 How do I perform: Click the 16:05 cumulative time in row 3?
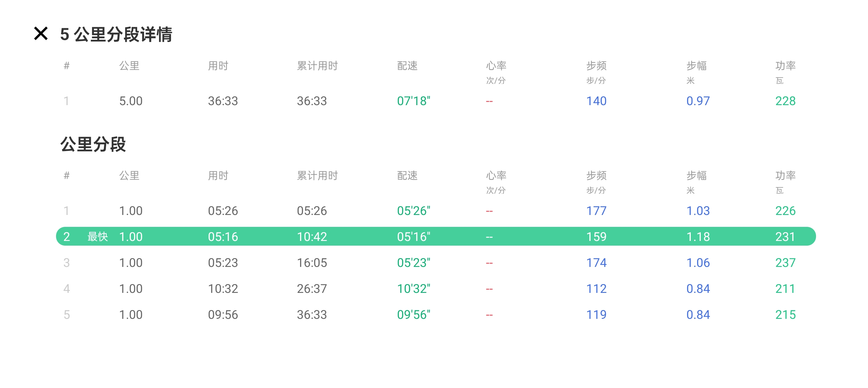coord(312,263)
